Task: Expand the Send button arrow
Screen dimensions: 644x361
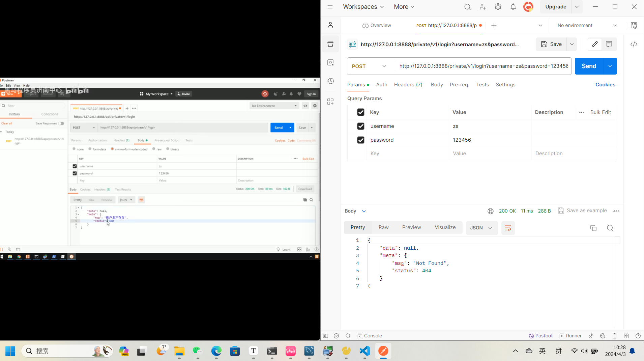Action: (610, 66)
